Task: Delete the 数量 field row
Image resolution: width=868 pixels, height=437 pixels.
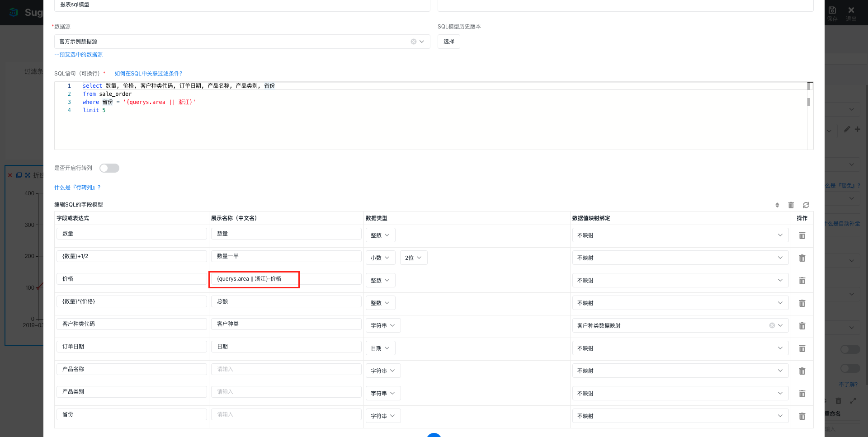Action: [802, 235]
